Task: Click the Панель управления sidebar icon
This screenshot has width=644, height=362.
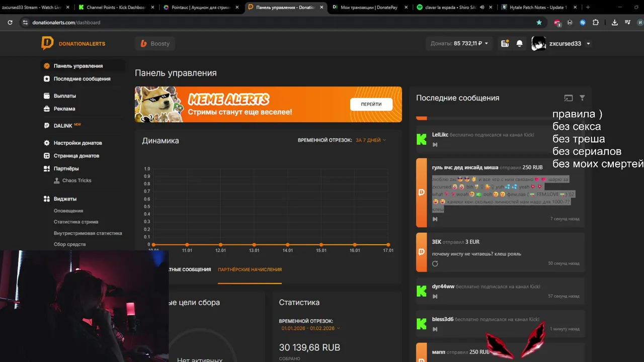Action: coord(47,66)
